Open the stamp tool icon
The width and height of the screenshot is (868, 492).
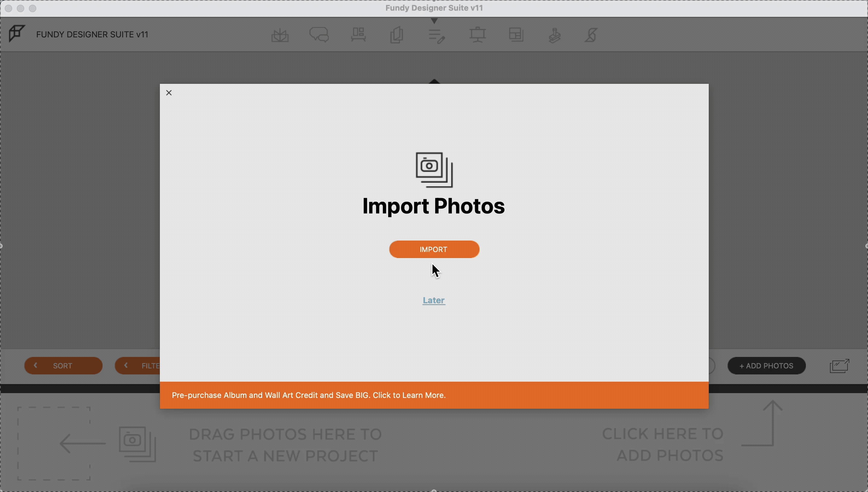click(554, 35)
